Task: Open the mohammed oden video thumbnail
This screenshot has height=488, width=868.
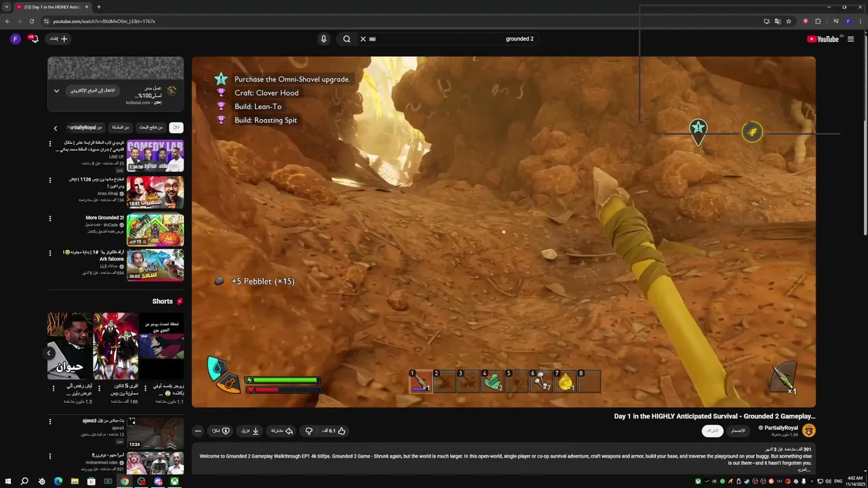Action: [155, 463]
